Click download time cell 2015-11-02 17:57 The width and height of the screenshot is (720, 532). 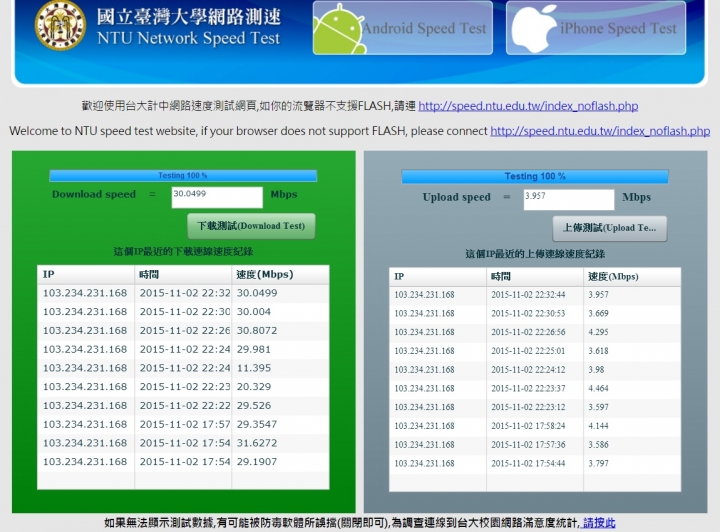pos(183,425)
